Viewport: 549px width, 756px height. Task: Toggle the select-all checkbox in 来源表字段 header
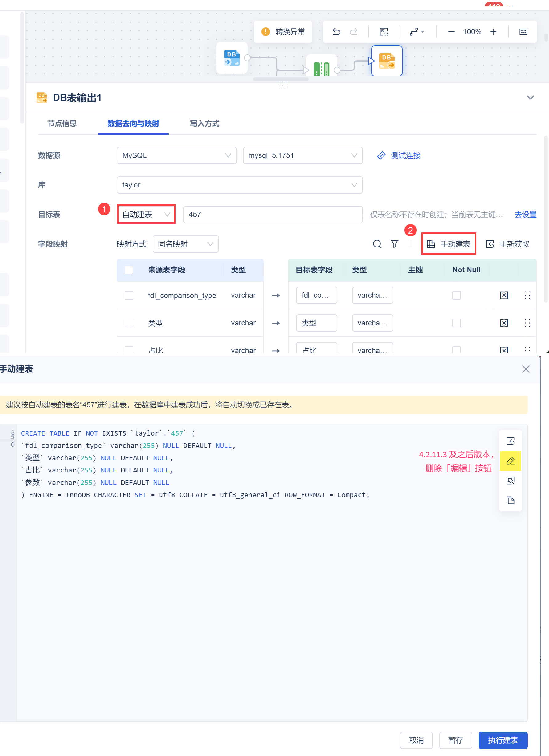(x=129, y=270)
